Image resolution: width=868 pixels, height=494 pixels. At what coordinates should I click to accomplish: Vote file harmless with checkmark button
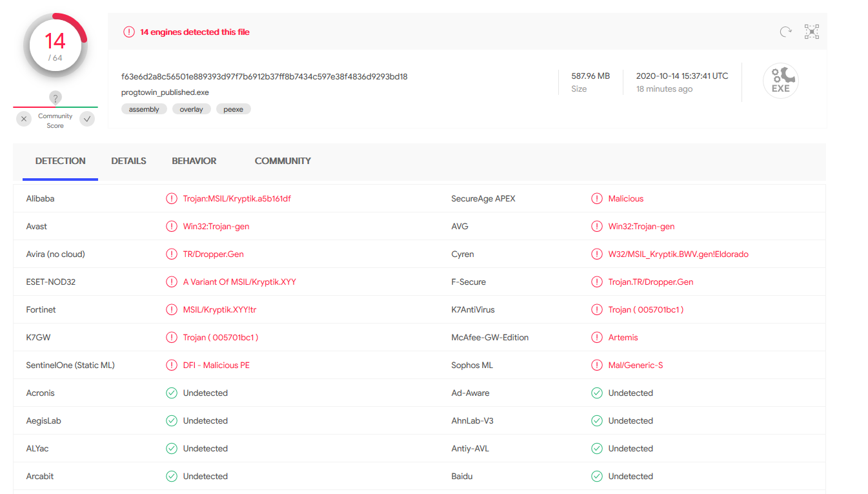click(x=87, y=119)
